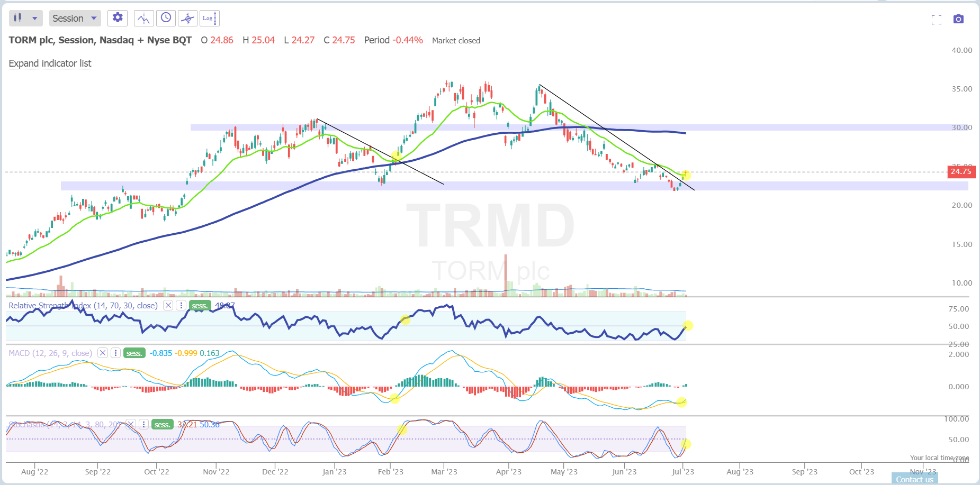The image size is (980, 485).
Task: Click the Jul '23 time axis label
Action: click(x=683, y=471)
